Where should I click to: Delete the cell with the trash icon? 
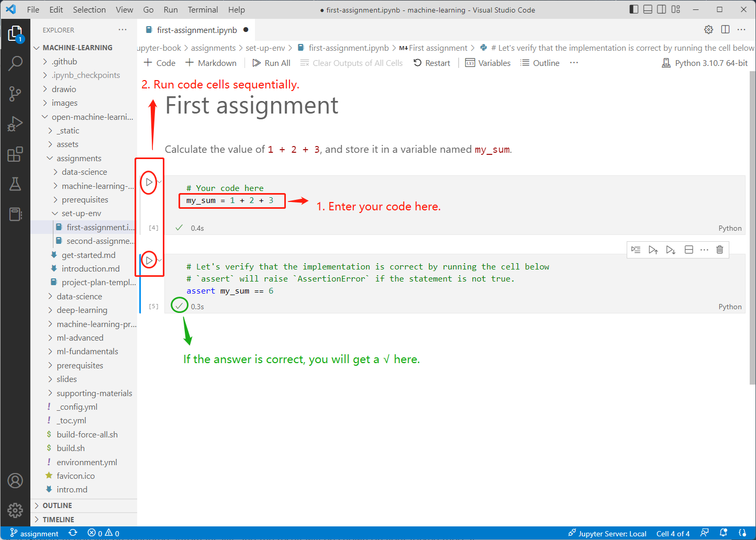720,250
